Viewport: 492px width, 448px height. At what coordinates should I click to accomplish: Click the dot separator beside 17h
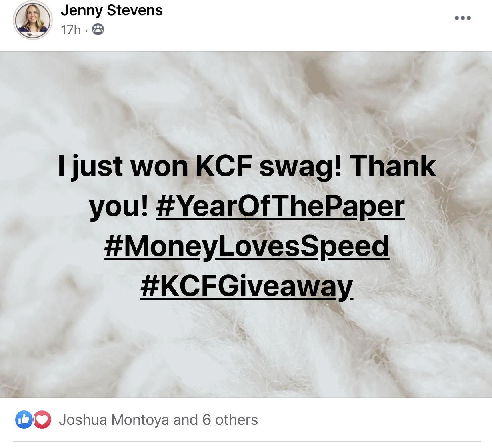[x=86, y=31]
